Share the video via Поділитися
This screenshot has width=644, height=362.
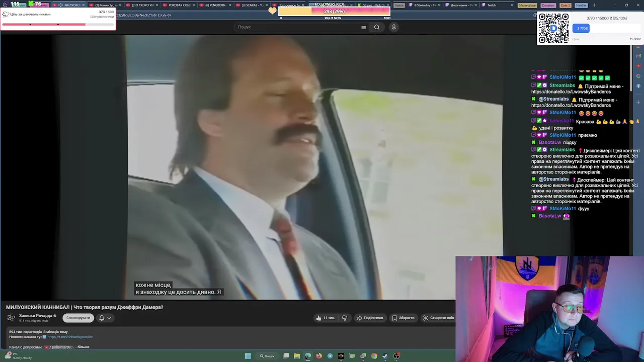click(370, 318)
